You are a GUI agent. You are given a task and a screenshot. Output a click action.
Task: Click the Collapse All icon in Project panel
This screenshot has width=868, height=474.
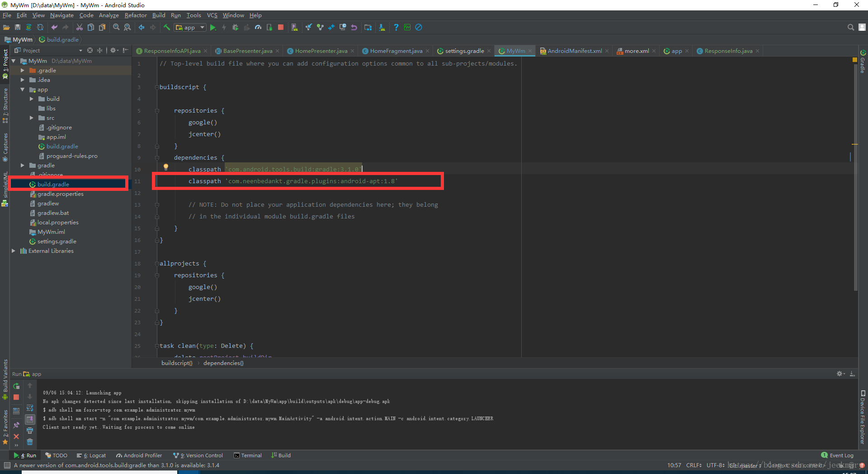(100, 51)
